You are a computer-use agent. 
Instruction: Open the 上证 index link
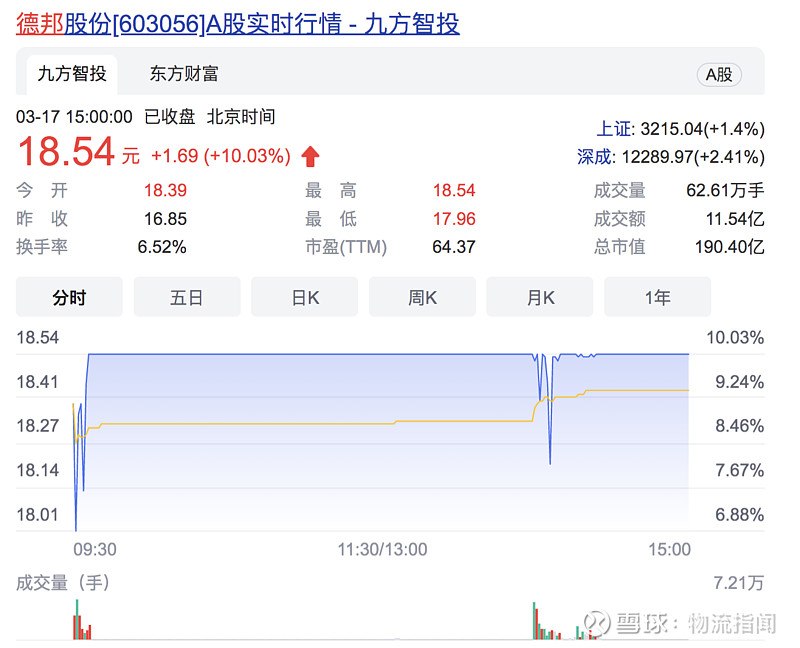(x=614, y=129)
